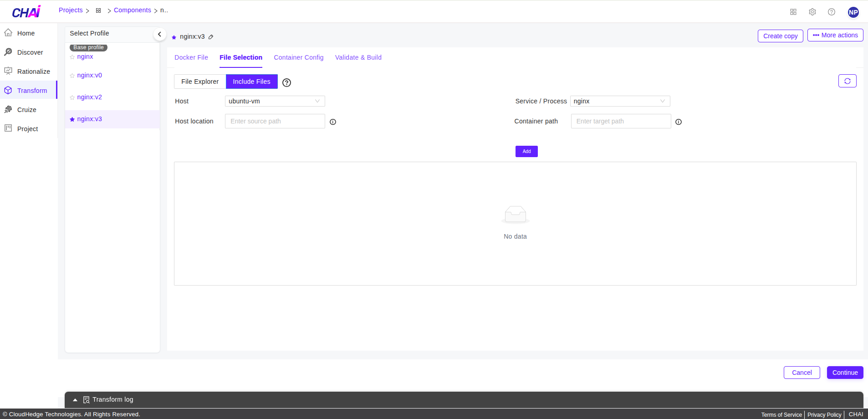This screenshot has width=868, height=419.
Task: Open the help question mark in header
Action: tap(832, 12)
